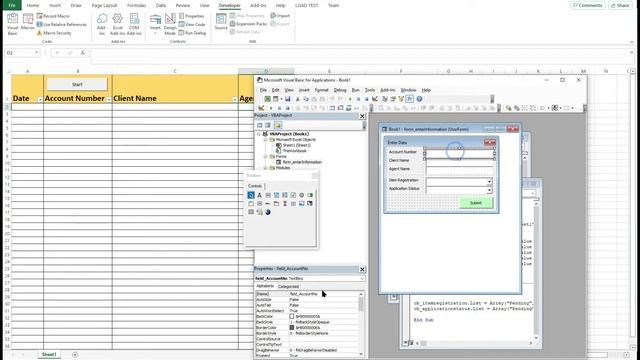Switch to Alphabetic tab in Properties window
The width and height of the screenshot is (640, 360).
coord(265,286)
